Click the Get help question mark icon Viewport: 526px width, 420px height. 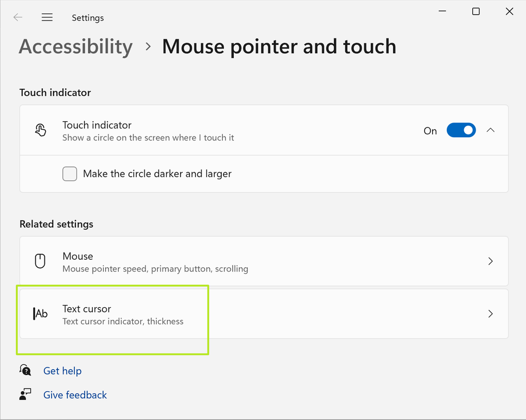tap(25, 370)
